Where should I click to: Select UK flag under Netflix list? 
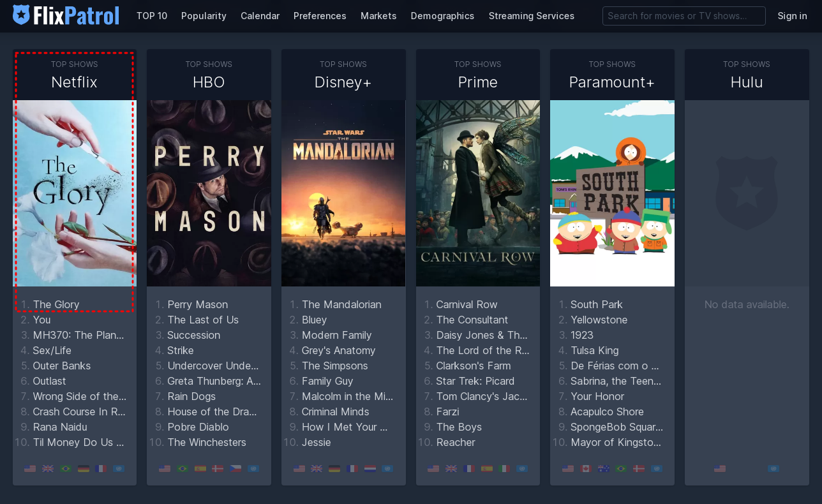point(48,469)
